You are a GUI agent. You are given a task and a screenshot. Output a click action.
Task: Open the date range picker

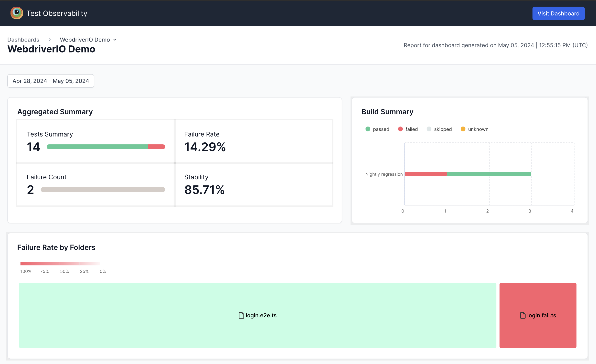pyautogui.click(x=51, y=81)
